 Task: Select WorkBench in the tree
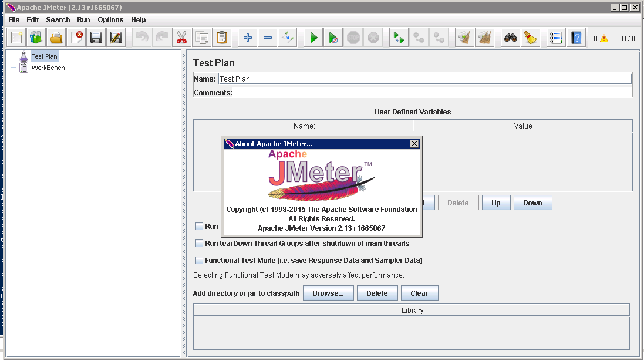(48, 68)
